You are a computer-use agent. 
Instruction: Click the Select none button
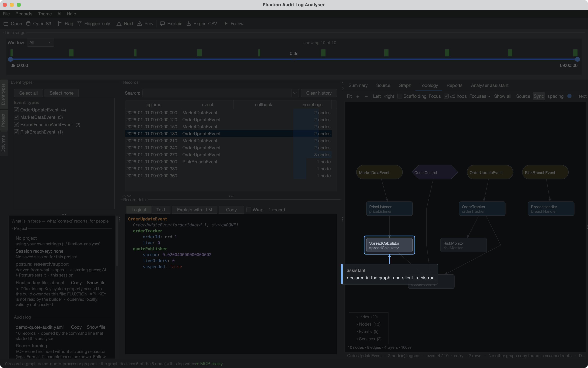coord(61,93)
